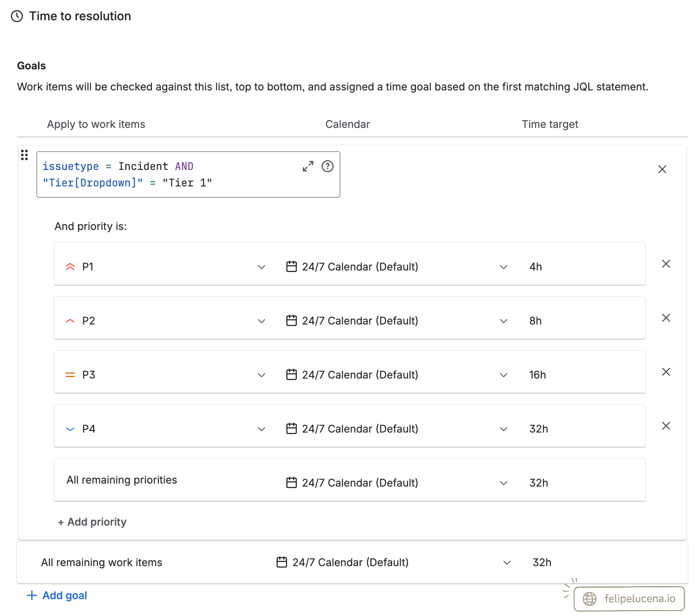The image size is (698, 616).
Task: Edit time target for All remaining priorities
Action: [539, 483]
